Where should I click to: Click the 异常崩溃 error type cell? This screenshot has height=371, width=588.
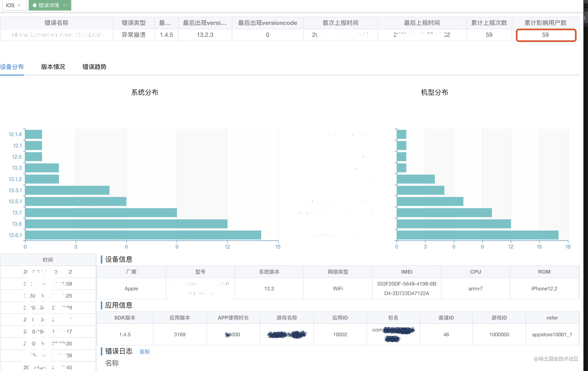point(134,35)
